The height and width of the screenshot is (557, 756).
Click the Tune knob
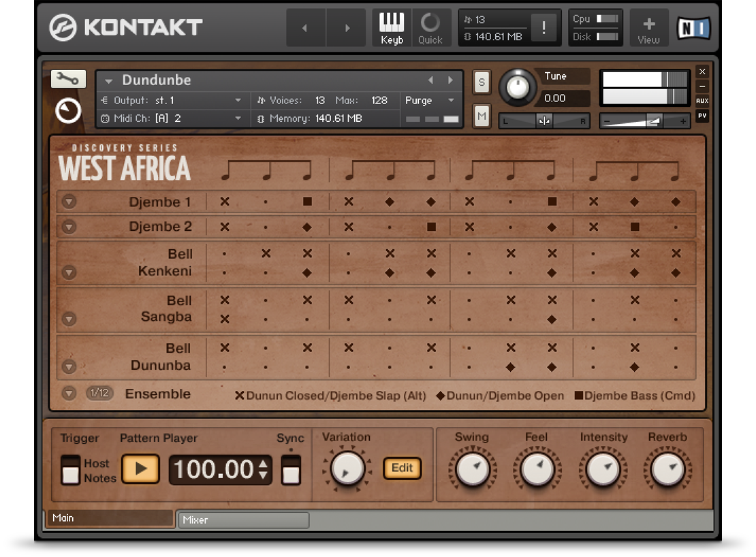pyautogui.click(x=518, y=87)
